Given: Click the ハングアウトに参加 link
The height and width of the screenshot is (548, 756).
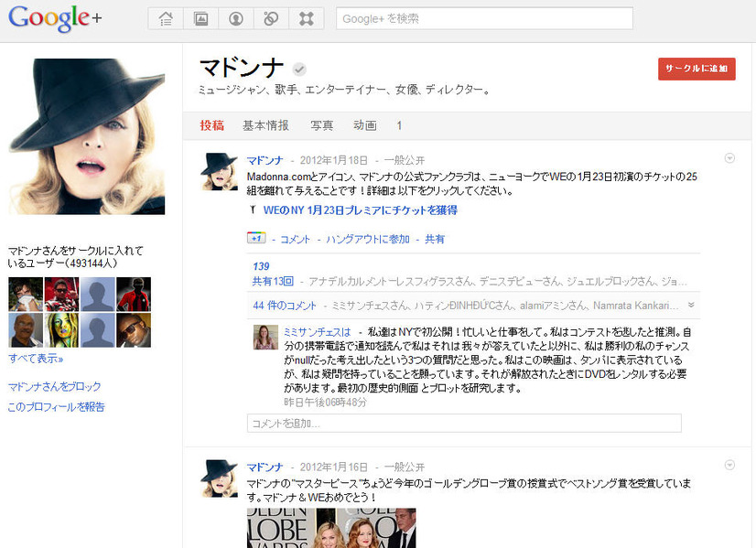Looking at the screenshot, I should [368, 239].
